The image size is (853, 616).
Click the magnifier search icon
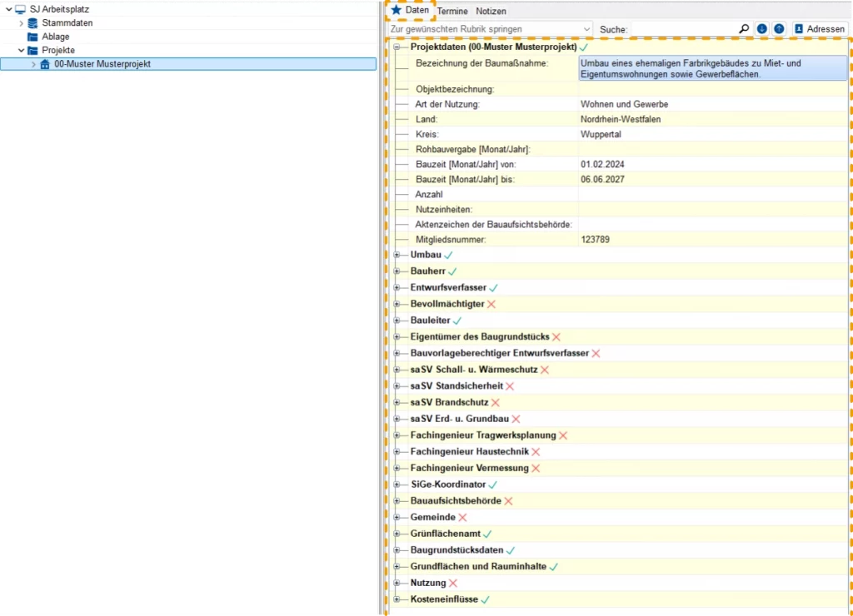click(744, 29)
